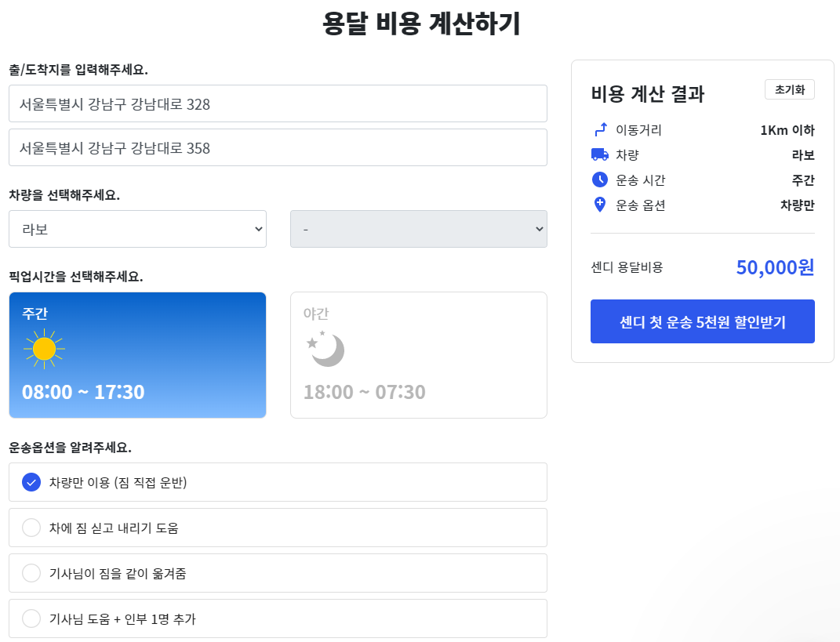Open the 라보 vehicle dropdown

click(x=137, y=229)
